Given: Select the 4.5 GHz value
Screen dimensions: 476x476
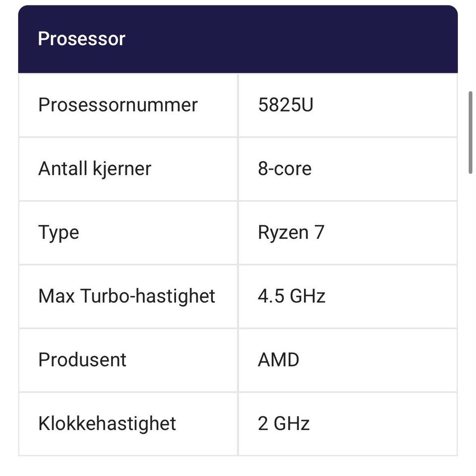Looking at the screenshot, I should click(x=292, y=296).
